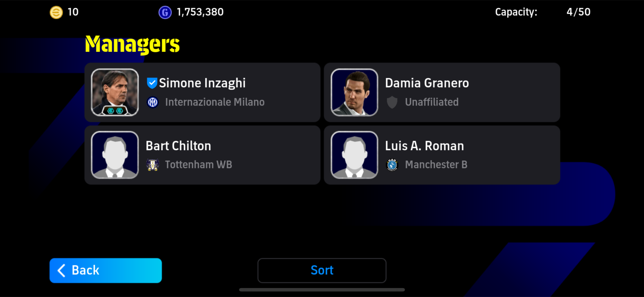
Task: Open the Bart Chilton manager card
Action: point(203,155)
